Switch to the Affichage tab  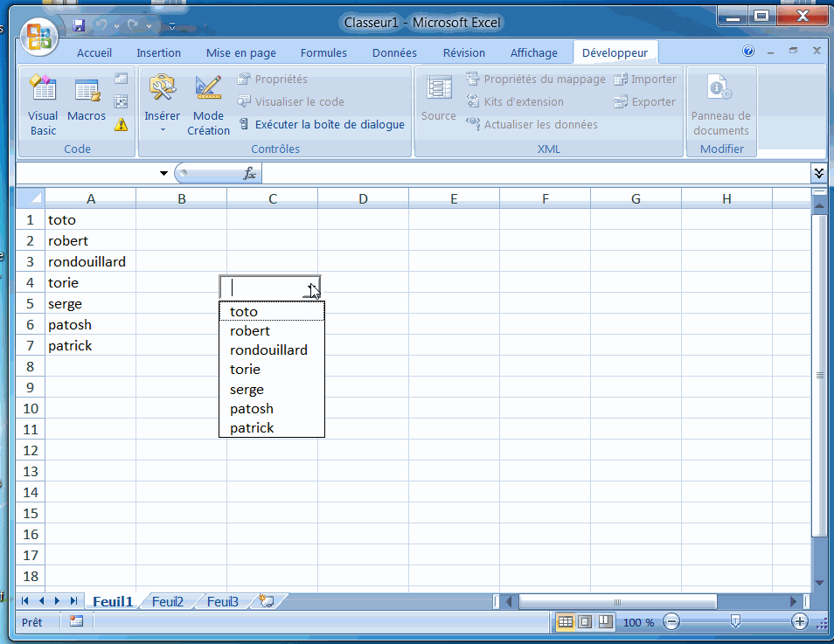(534, 52)
